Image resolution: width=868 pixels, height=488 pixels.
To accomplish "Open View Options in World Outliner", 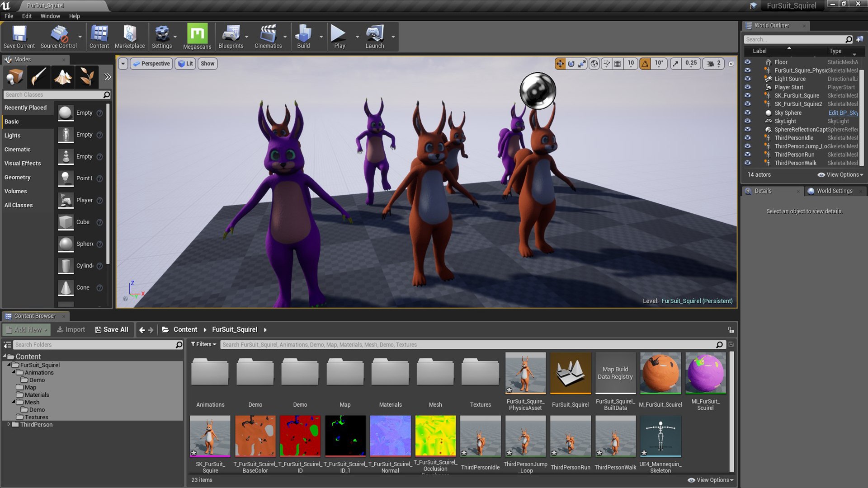I will (x=840, y=175).
